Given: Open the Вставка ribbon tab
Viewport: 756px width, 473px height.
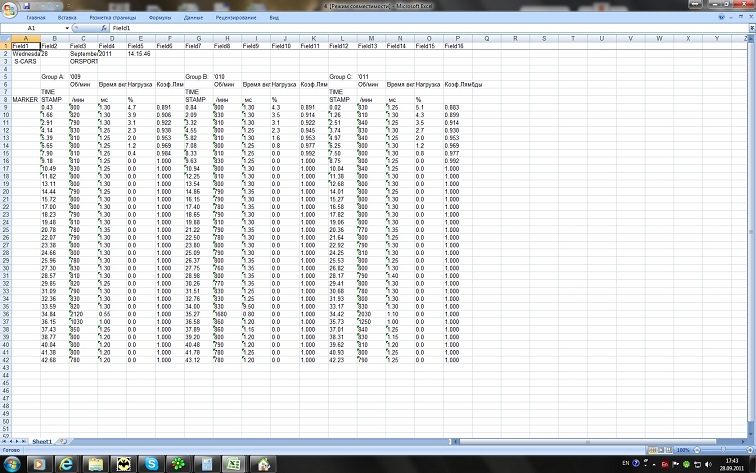Looking at the screenshot, I should [x=67, y=17].
